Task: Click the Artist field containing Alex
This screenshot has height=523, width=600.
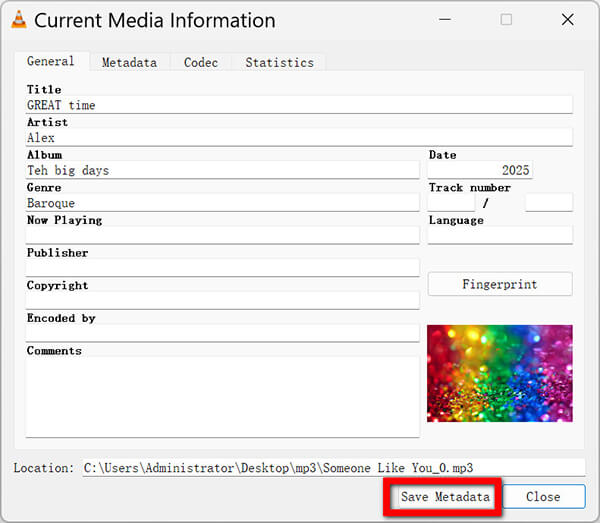Action: (299, 138)
